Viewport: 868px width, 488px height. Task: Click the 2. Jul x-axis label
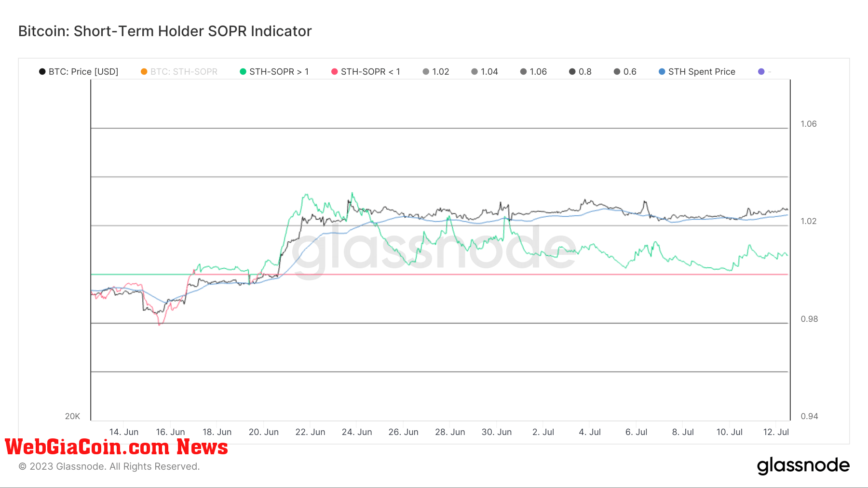click(x=543, y=432)
